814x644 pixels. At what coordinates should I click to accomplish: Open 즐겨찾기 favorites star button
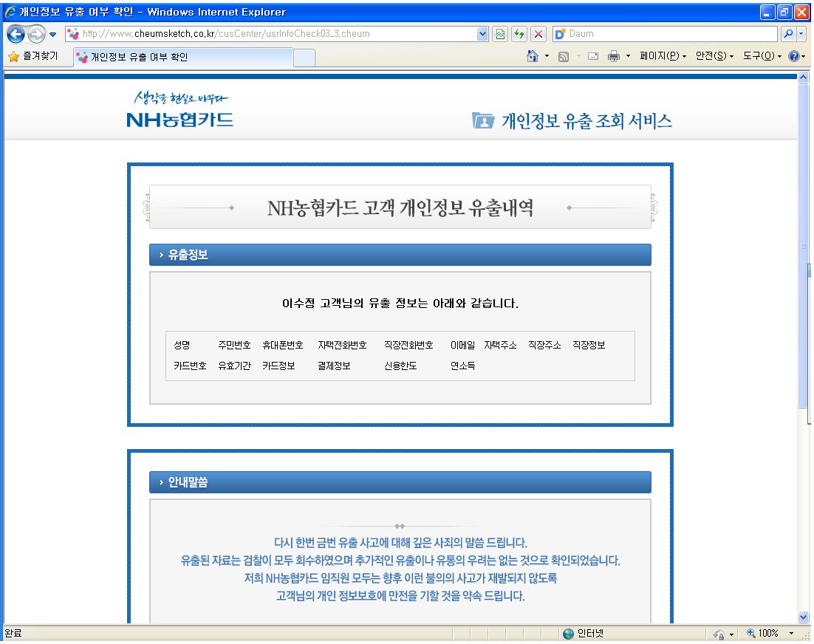[33, 56]
